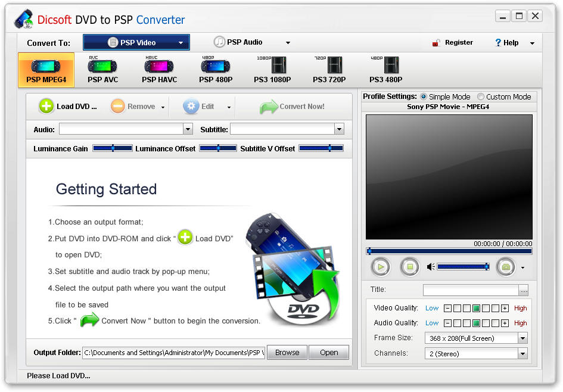Click the Register lock icon
This screenshot has width=563, height=392.
(x=436, y=43)
